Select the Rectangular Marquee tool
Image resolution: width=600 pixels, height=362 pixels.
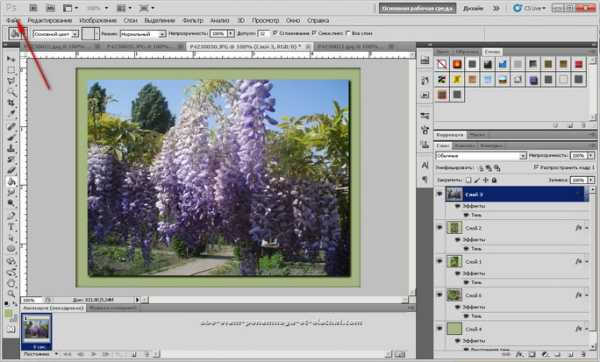click(11, 70)
